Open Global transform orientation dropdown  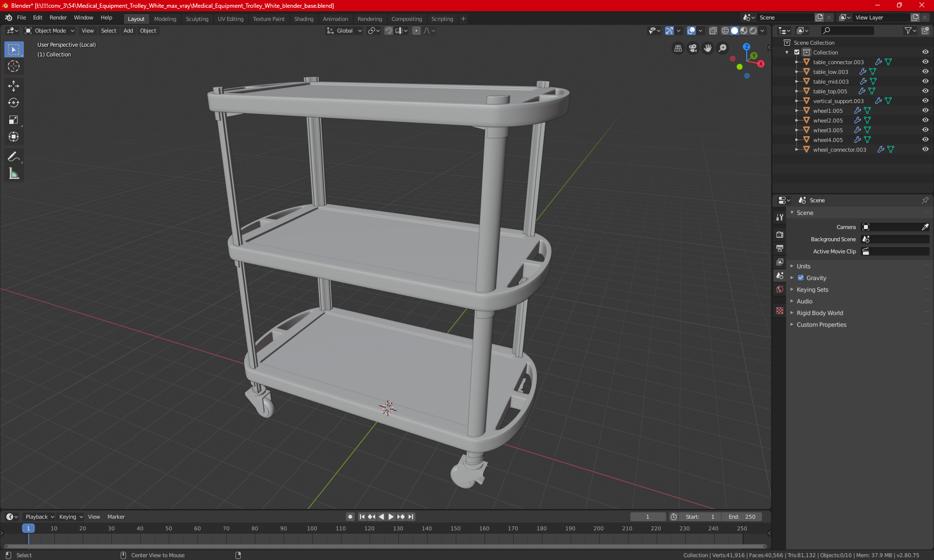coord(344,31)
